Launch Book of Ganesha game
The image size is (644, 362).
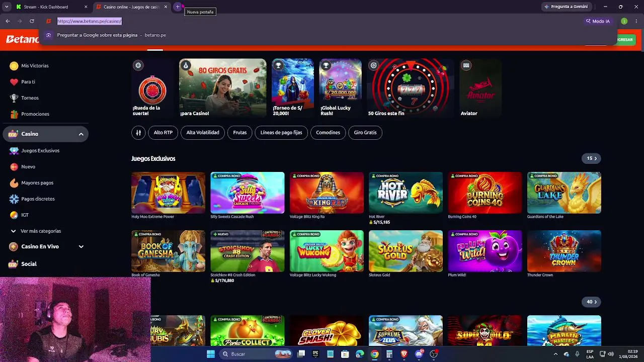point(168,251)
